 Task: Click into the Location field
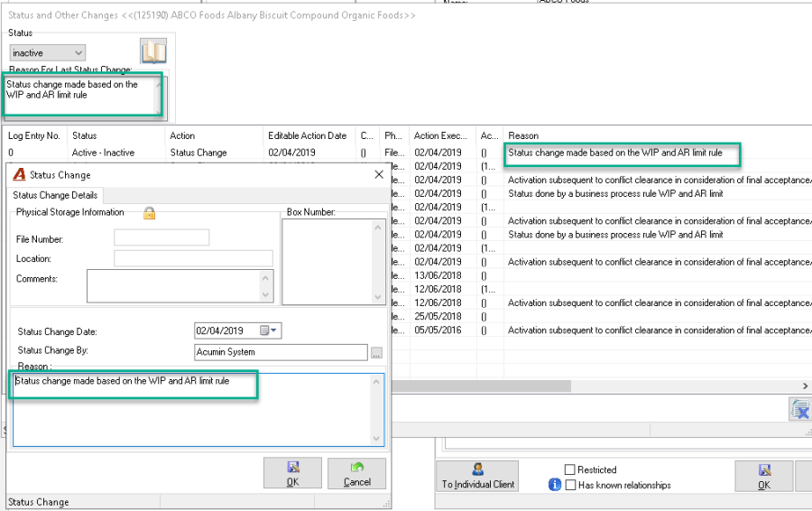point(193,258)
